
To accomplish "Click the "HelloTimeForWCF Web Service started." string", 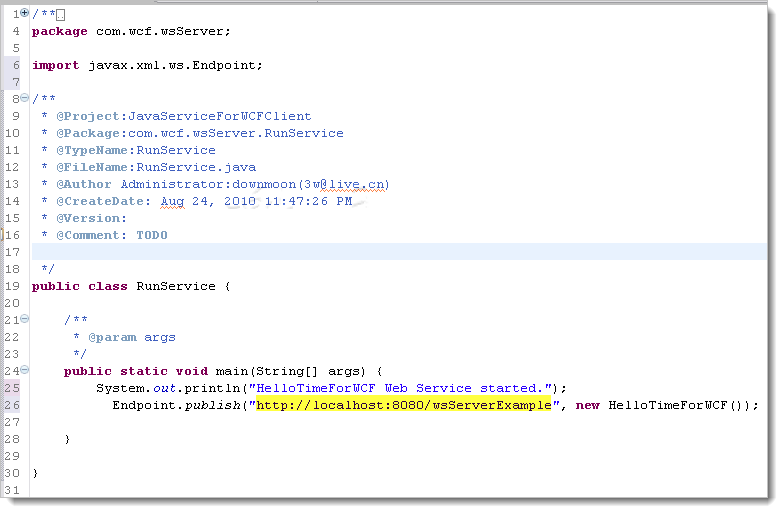I will pos(400,389).
